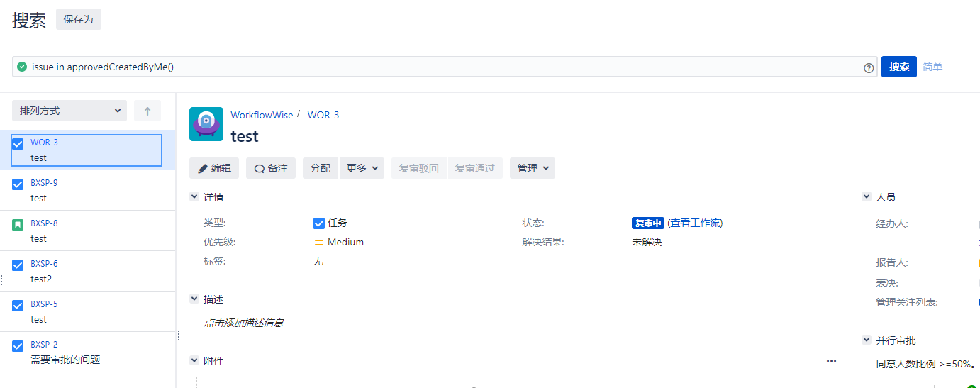The image size is (980, 388).
Task: Open the 管理 dropdown menu
Action: (532, 168)
